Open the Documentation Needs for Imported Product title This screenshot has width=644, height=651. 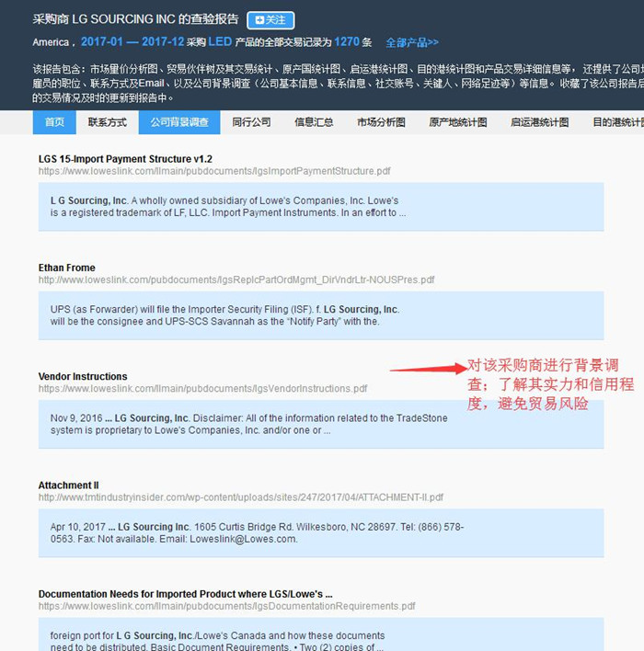point(185,594)
